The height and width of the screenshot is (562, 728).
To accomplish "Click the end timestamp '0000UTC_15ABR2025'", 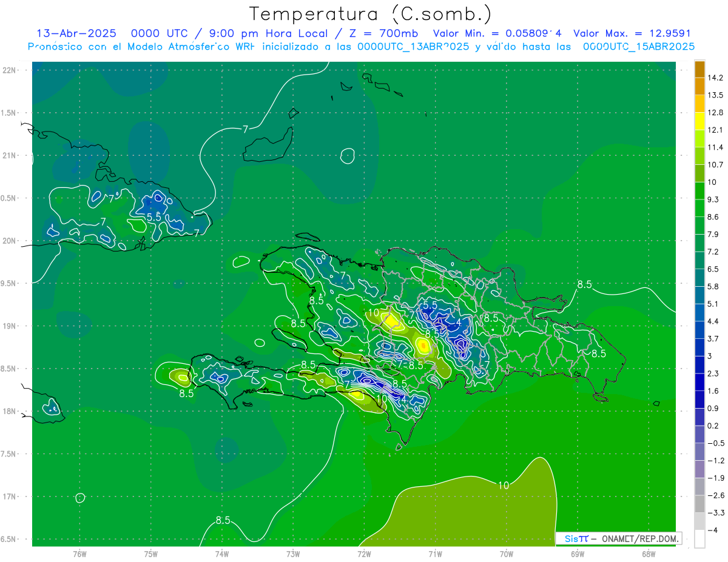I will (639, 46).
